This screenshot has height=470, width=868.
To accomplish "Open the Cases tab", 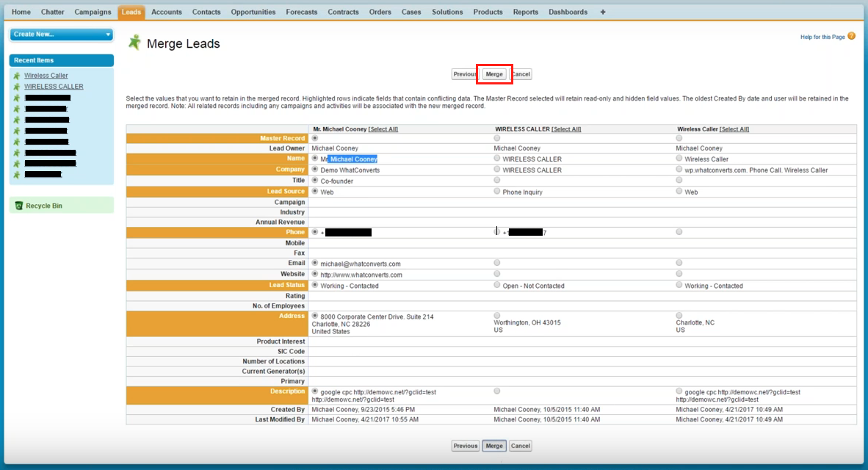I will coord(411,12).
